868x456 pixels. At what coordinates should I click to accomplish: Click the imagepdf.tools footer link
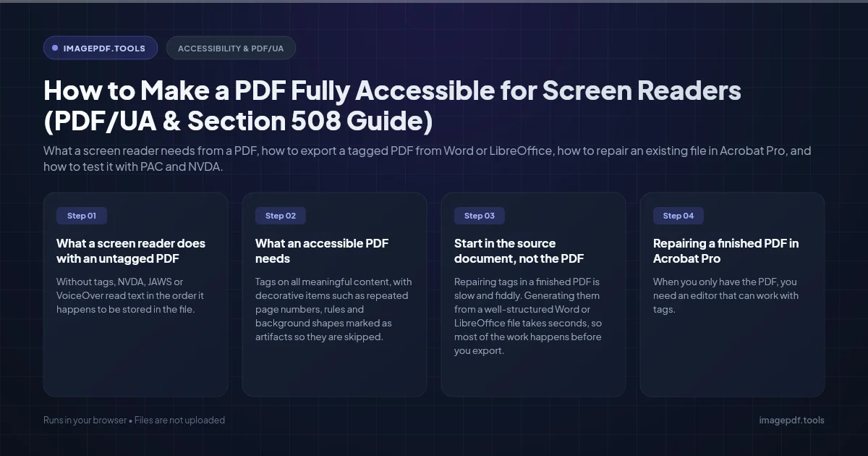tap(791, 421)
